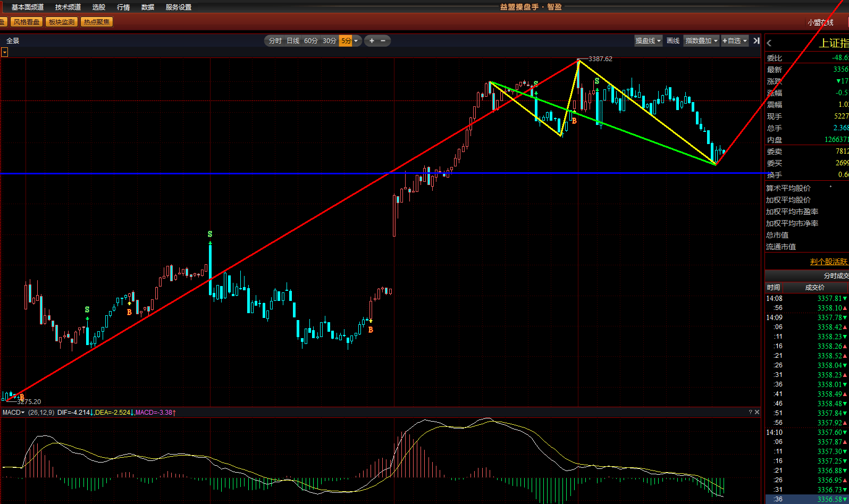Click the 现手 row
Viewport: 849px width, 504px height.
(807, 116)
